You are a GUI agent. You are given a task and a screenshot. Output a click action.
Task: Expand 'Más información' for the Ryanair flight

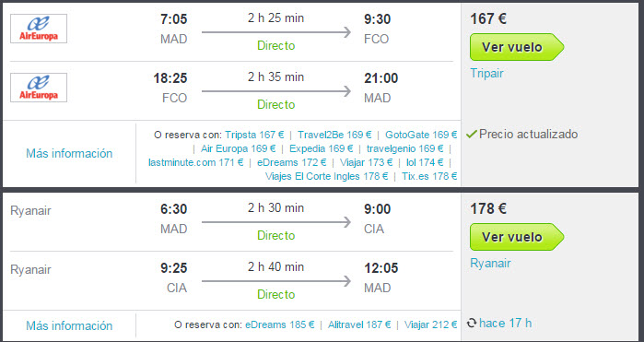[69, 325]
